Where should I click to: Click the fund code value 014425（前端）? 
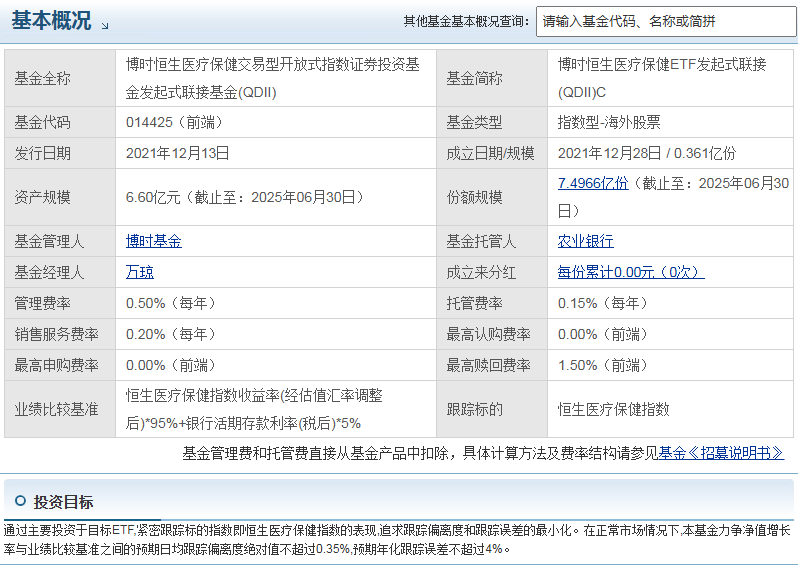coord(174,122)
